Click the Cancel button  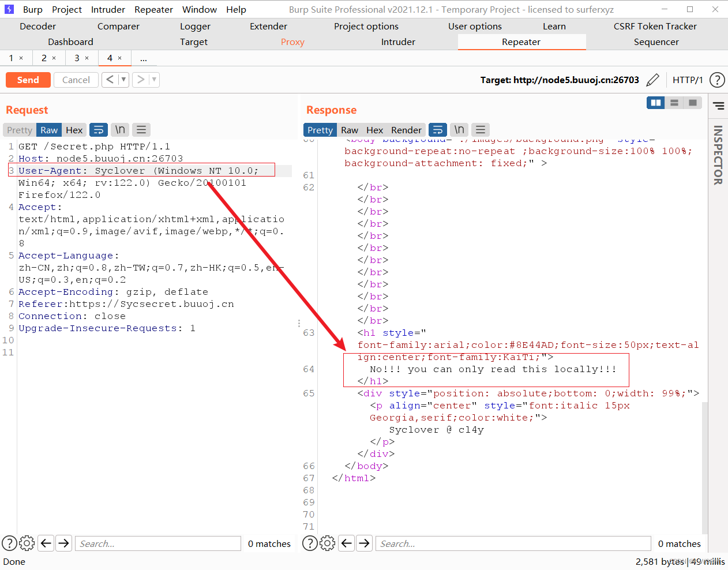(76, 80)
